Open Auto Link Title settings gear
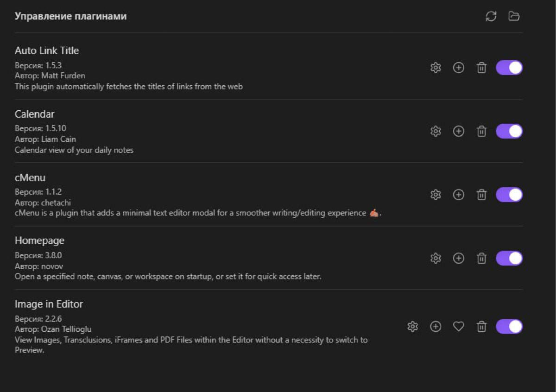The height and width of the screenshot is (392, 556). [436, 68]
